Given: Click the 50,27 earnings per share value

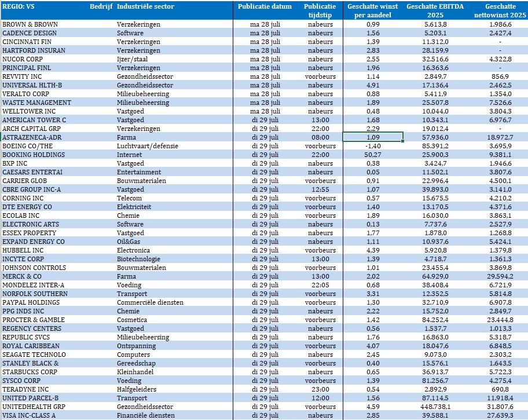Looking at the screenshot, I should pos(373,155).
